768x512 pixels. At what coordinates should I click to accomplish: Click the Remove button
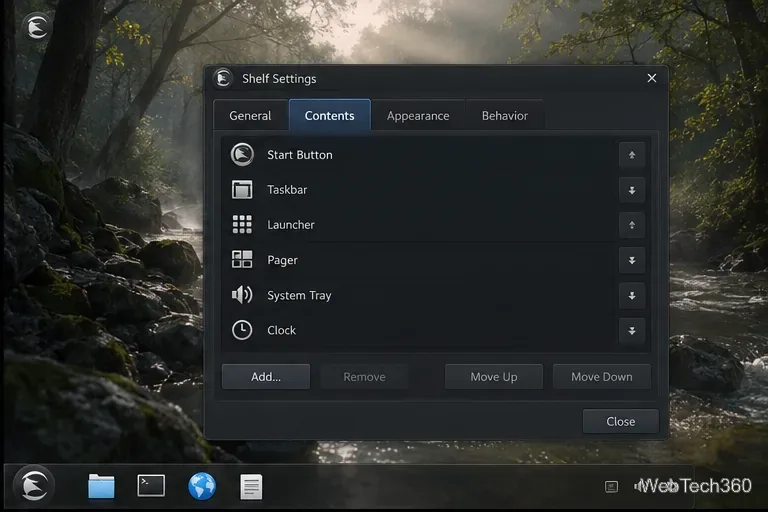click(x=364, y=377)
